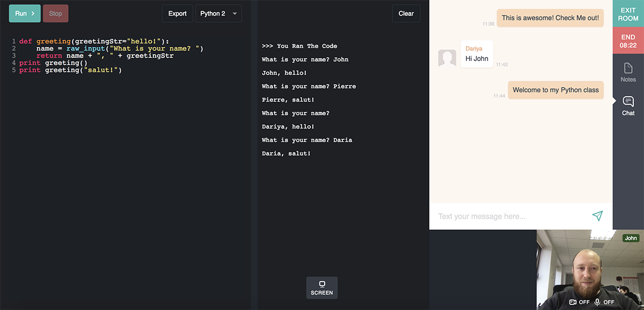Screen dimensions: 644x310
Task: Click console output 'Daria, salut!'
Action: pos(286,154)
